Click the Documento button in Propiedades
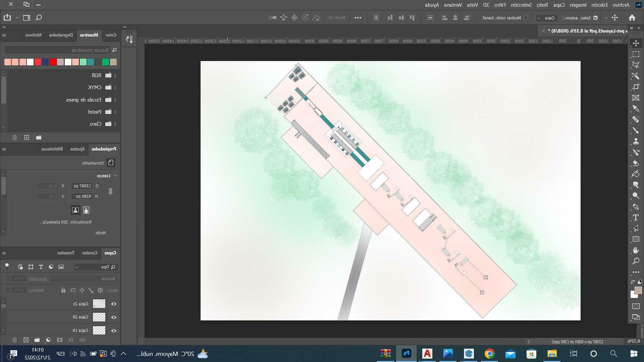 coord(111,163)
